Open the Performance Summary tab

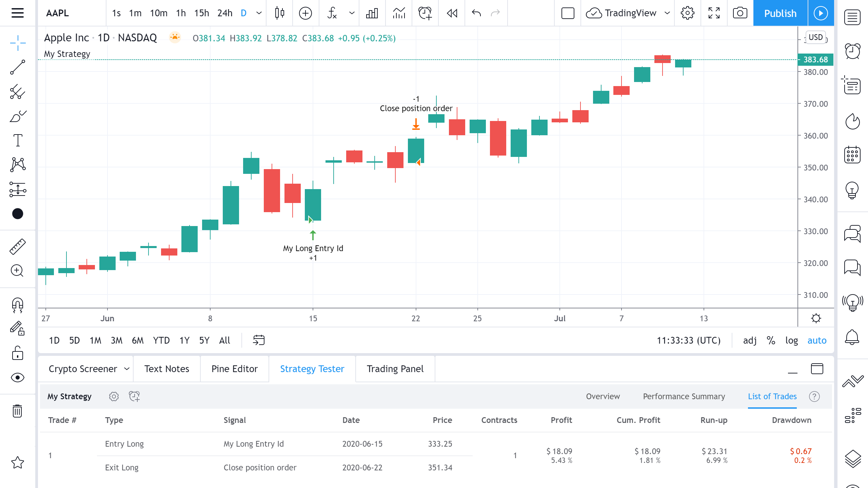click(684, 396)
